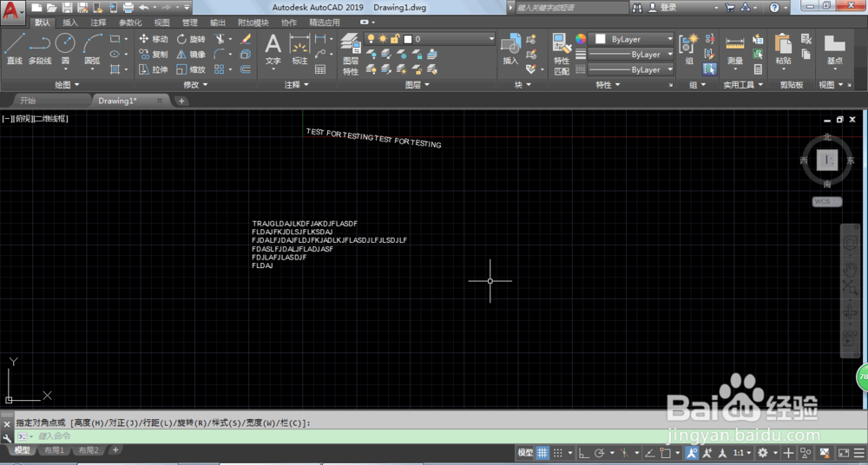Screen dimensions: 868x465
Task: Toggle ortho mode in status bar
Action: (x=583, y=452)
